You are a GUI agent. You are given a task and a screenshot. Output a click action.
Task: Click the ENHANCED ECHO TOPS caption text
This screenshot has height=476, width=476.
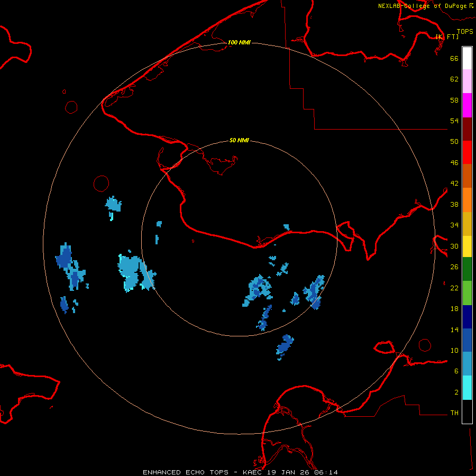(186, 472)
